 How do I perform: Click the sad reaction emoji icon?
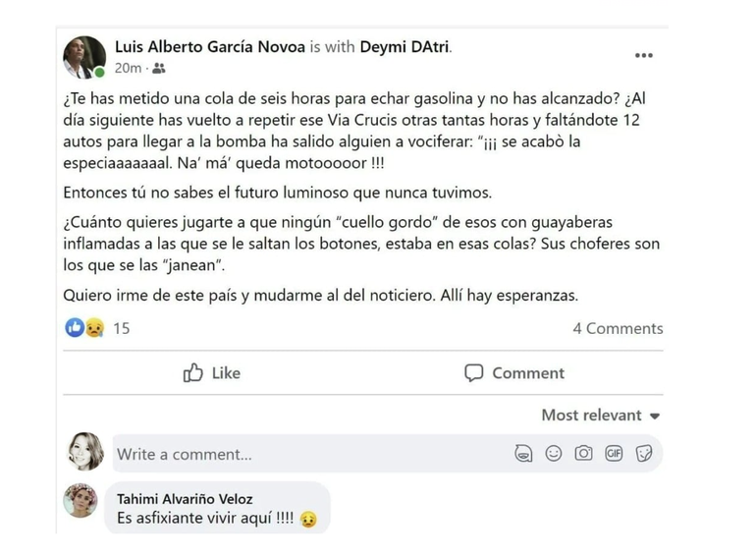pyautogui.click(x=94, y=328)
